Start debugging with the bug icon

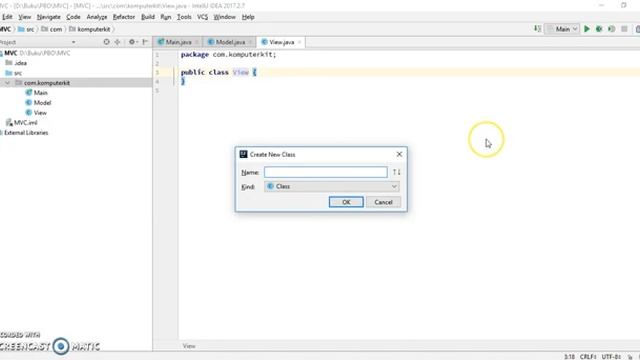(x=599, y=29)
